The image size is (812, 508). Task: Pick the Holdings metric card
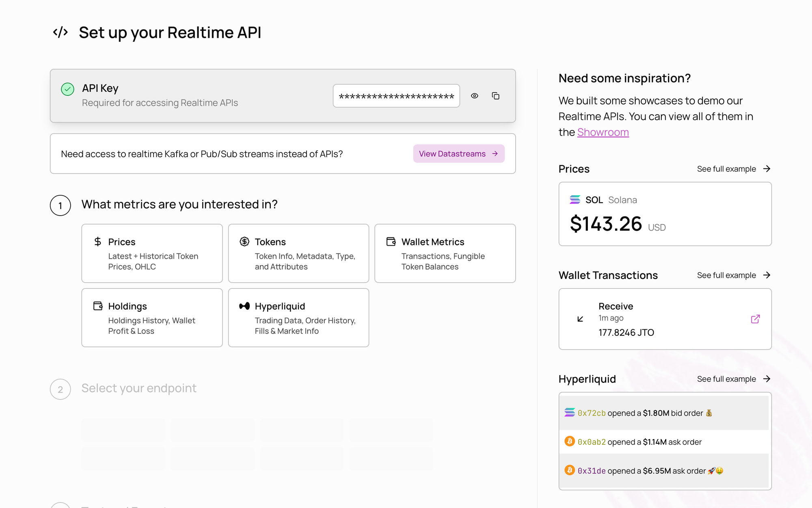152,318
